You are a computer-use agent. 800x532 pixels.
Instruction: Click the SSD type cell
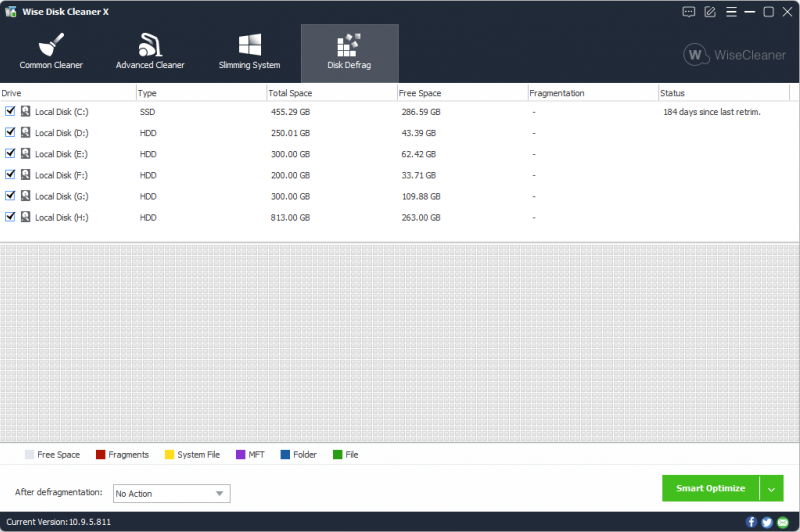[147, 112]
